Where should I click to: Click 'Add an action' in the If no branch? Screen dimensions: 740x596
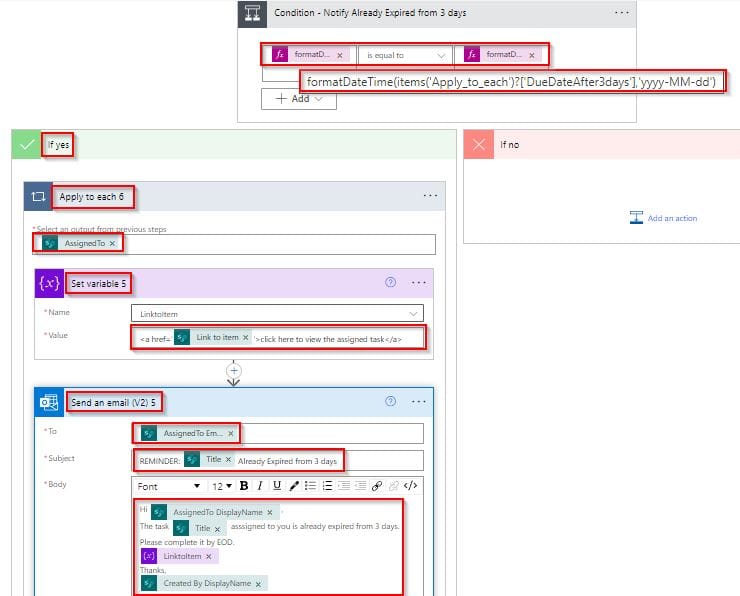(663, 218)
